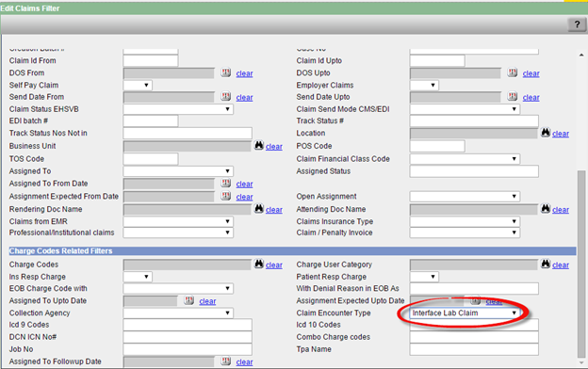
Task: Click the Tpa Name input
Action: [474, 349]
